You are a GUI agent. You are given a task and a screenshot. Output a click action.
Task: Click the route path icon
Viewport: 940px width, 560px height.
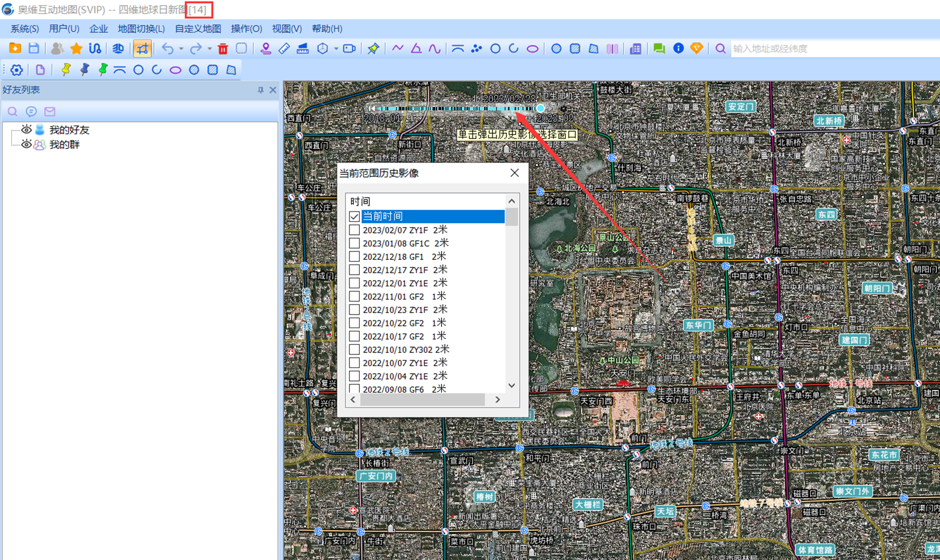pyautogui.click(x=95, y=48)
